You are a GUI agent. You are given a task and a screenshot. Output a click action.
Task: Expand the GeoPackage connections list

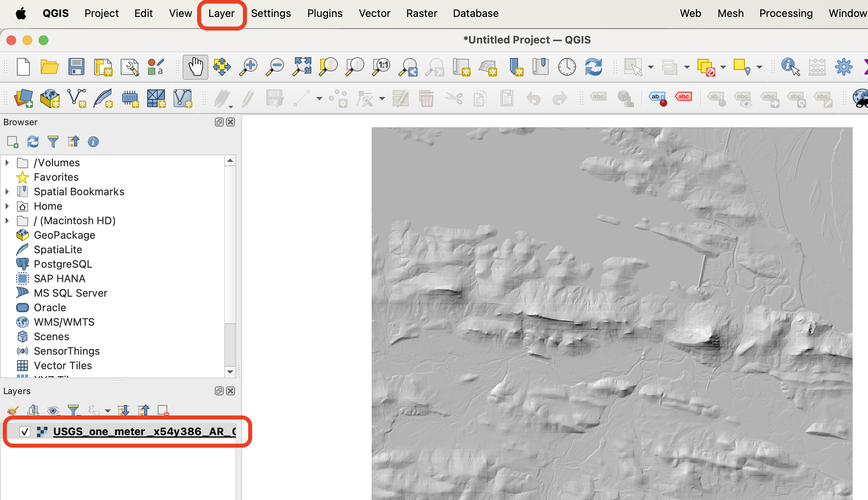click(6, 235)
